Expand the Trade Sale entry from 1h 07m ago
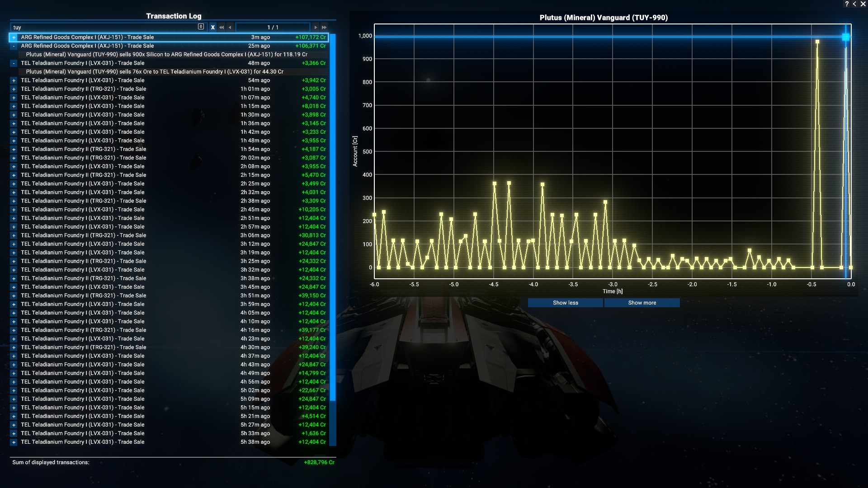This screenshot has height=488, width=868. click(x=14, y=98)
